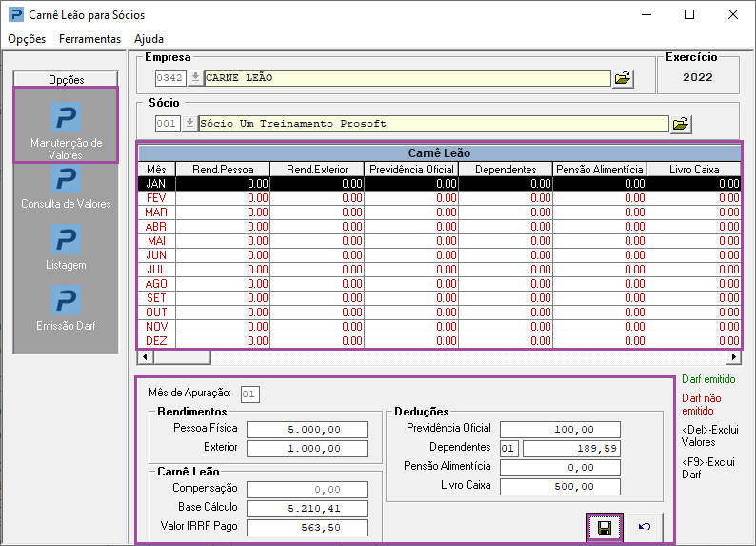Select the ABR row in the table

click(439, 227)
